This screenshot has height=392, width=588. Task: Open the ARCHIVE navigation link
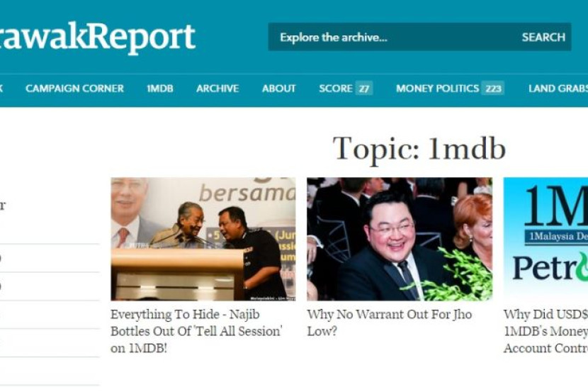pos(217,89)
